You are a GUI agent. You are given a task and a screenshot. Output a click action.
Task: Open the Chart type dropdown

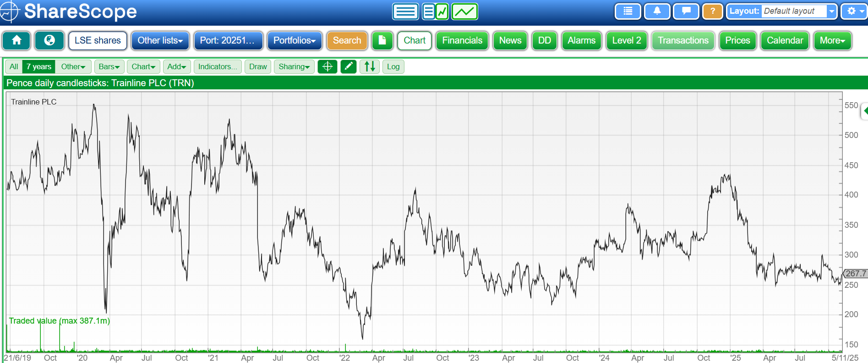(143, 66)
